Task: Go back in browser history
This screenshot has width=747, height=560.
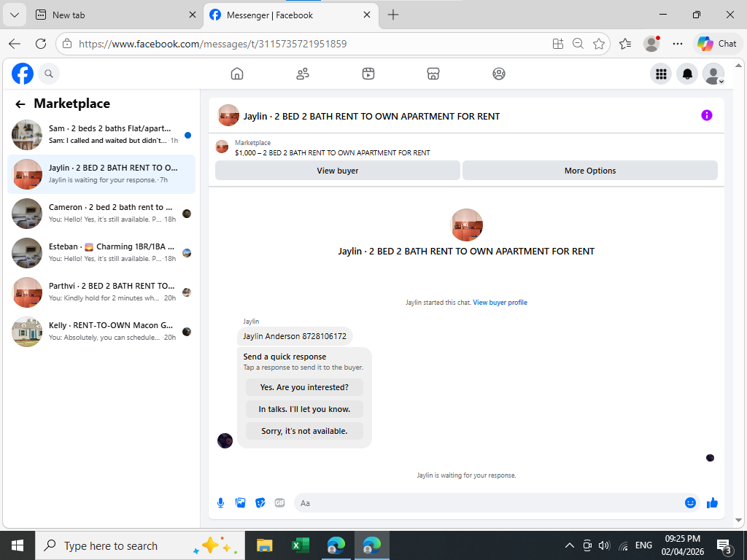Action: [15, 44]
